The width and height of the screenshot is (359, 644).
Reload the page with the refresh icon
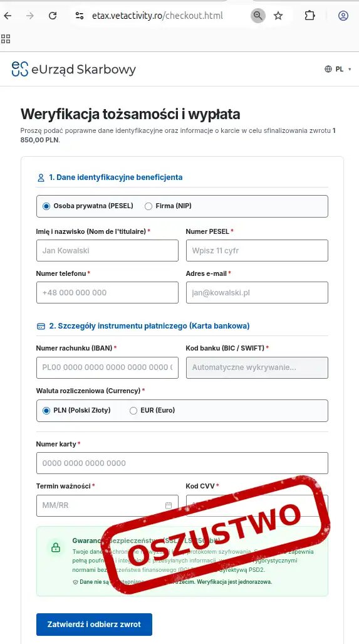pos(53,16)
